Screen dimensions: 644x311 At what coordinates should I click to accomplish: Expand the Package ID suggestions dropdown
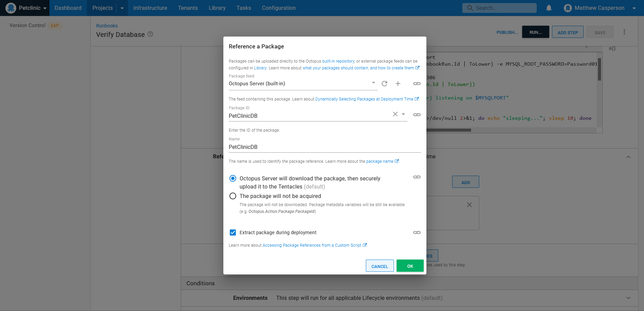403,114
